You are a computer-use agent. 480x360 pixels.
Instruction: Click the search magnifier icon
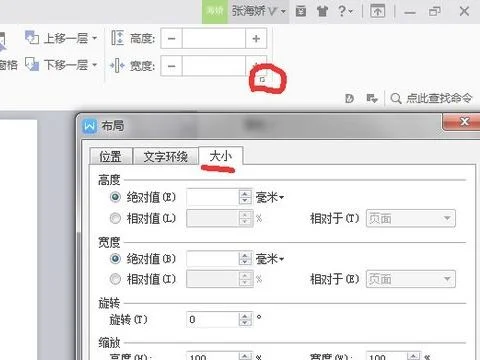pos(396,98)
